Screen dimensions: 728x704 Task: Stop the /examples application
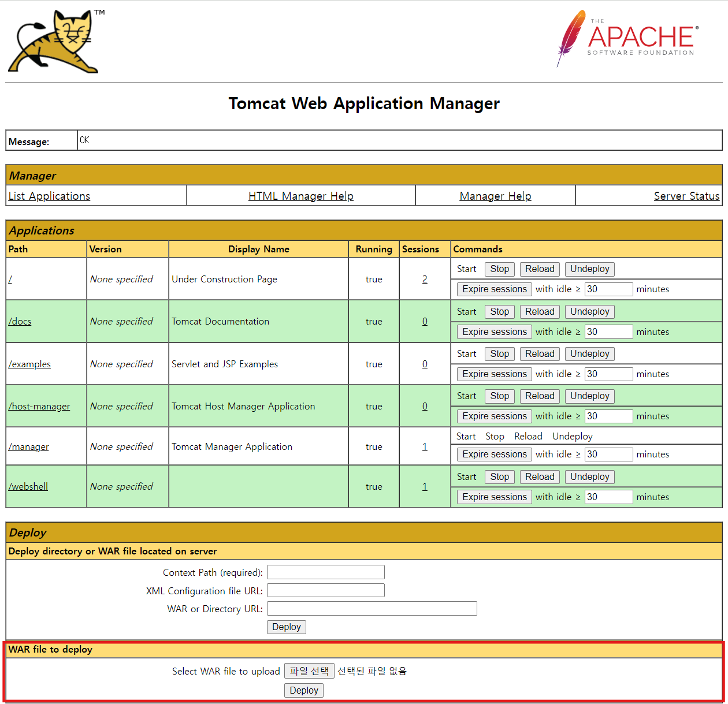pos(500,354)
